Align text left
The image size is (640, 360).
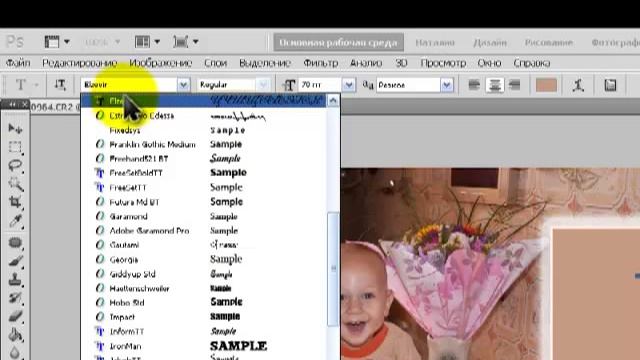tap(474, 85)
